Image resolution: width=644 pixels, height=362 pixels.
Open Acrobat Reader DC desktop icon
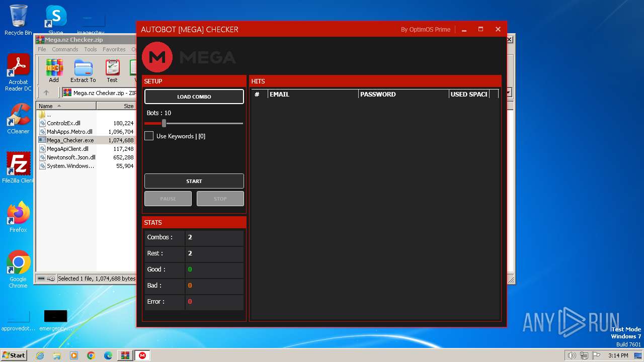pos(18,73)
